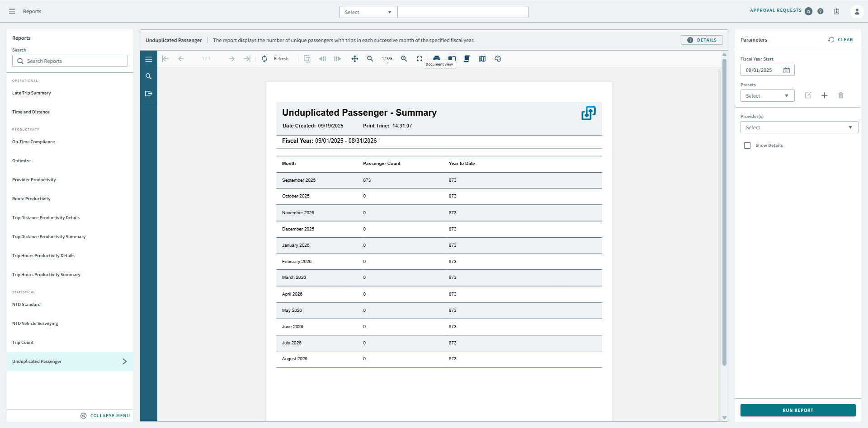868x428 pixels.
Task: Open the Presets dropdown
Action: point(767,95)
